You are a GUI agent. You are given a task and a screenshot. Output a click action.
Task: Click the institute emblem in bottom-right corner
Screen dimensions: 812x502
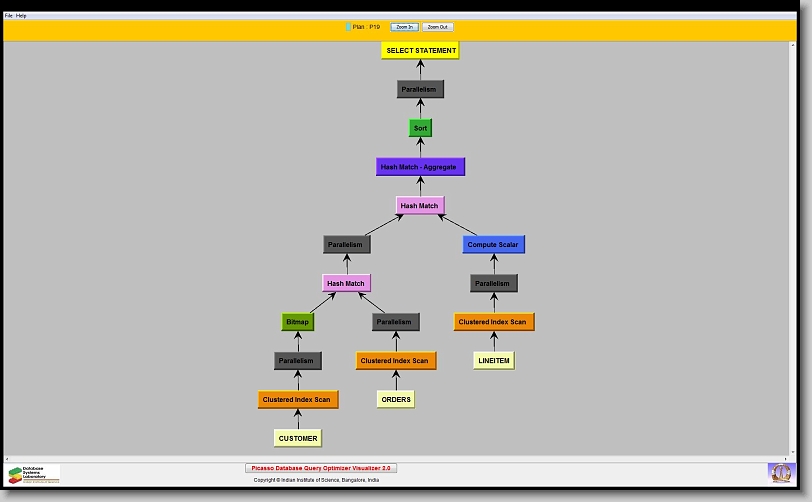pyautogui.click(x=780, y=472)
